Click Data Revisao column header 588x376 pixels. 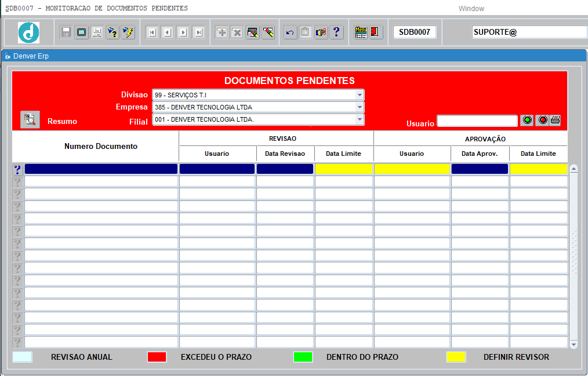click(285, 154)
